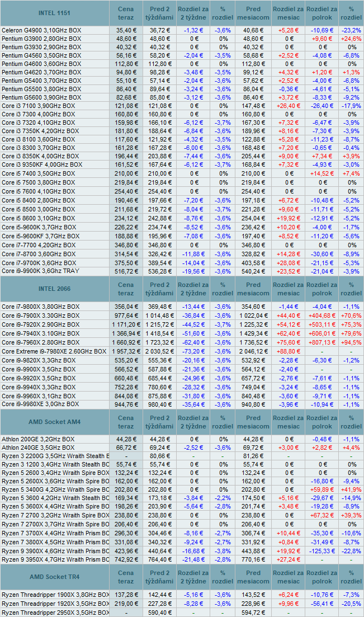Click -125,33 € half-year difference for Ryzen 9 3900X
Viewport: 364px width, 617px height.
[322, 551]
